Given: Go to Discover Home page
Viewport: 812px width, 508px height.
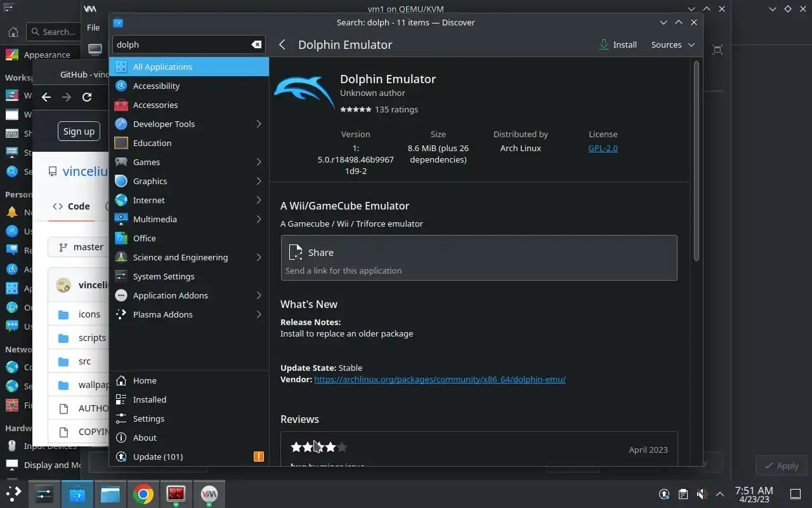Looking at the screenshot, I should pos(189,380).
